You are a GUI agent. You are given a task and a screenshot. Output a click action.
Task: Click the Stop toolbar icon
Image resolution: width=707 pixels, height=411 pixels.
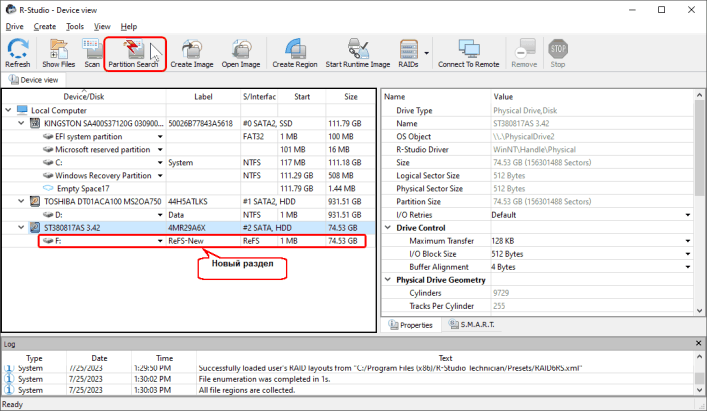(558, 49)
